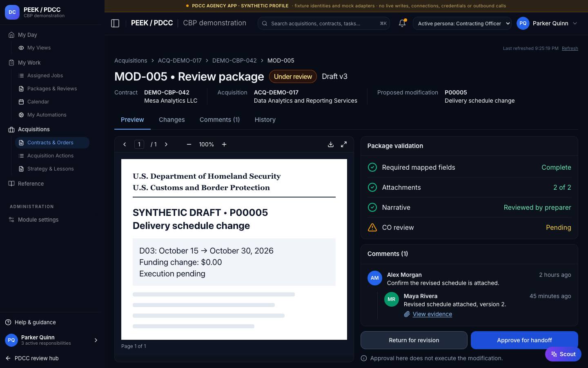Zoom out the document preview
Viewport: 588px width, 368px height.
click(x=189, y=144)
